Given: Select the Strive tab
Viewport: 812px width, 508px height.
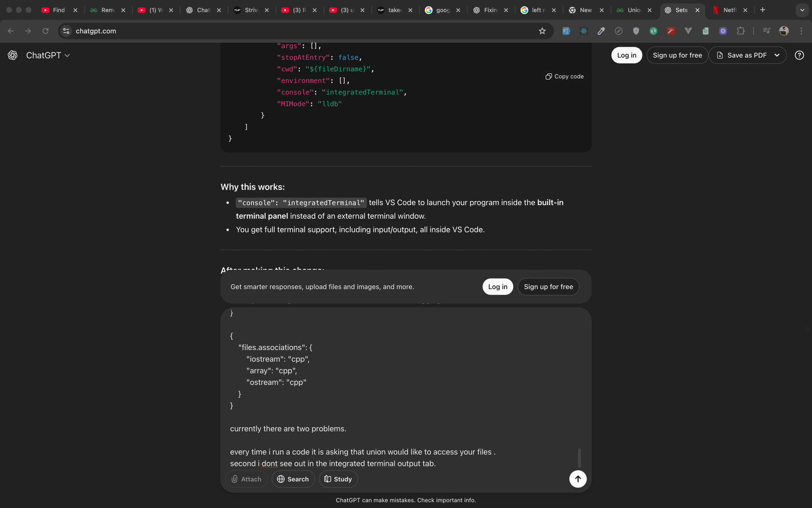Looking at the screenshot, I should 251,10.
